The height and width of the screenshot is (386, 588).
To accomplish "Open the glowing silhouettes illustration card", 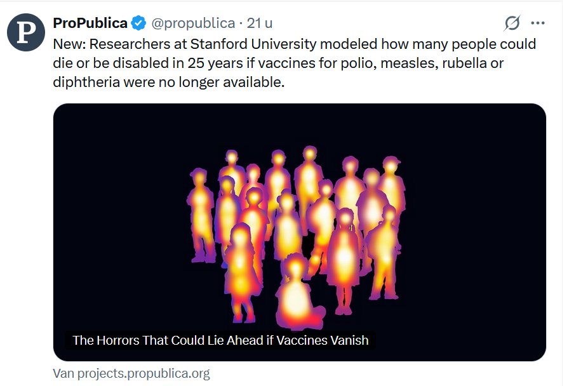I will [299, 232].
